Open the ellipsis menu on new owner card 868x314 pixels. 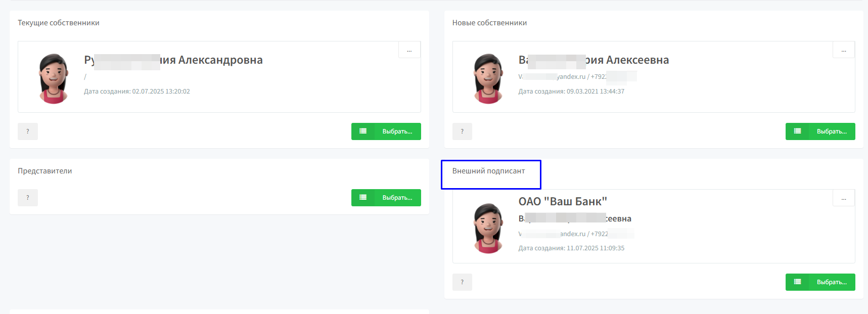[844, 50]
